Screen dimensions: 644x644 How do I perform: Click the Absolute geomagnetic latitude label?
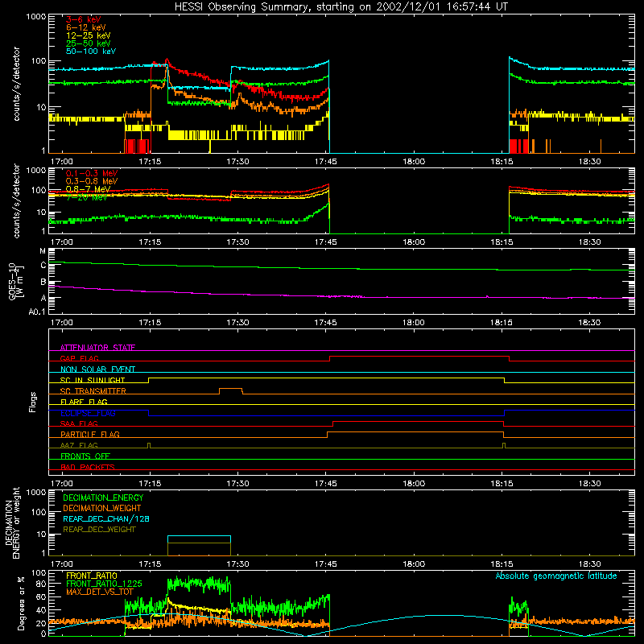[556, 576]
